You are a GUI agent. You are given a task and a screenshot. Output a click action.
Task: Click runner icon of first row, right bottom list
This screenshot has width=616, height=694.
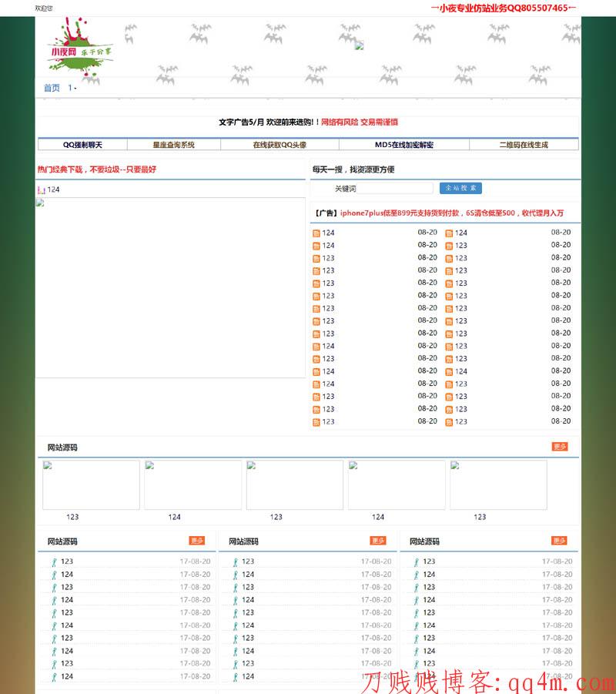click(416, 562)
